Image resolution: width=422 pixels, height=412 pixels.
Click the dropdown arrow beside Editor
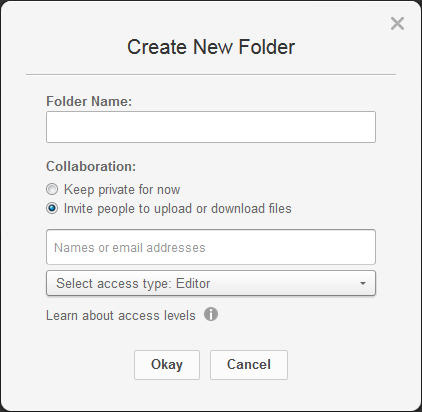pyautogui.click(x=363, y=283)
